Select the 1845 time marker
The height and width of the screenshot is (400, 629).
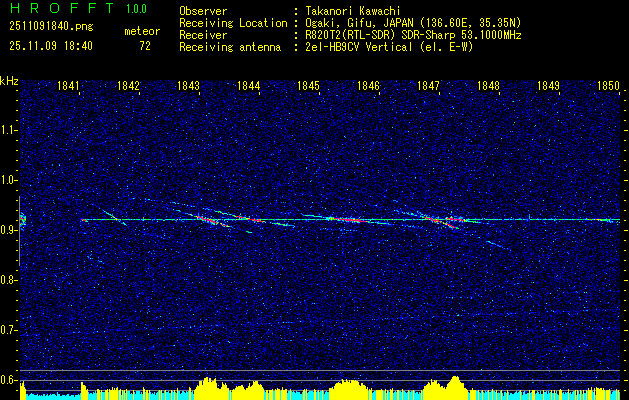(308, 87)
